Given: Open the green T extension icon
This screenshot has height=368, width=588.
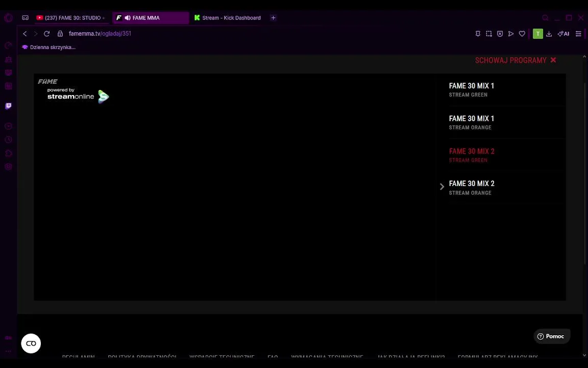Looking at the screenshot, I should (538, 34).
